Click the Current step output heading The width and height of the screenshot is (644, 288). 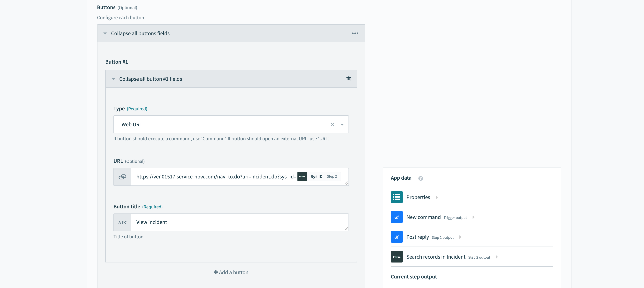click(414, 277)
